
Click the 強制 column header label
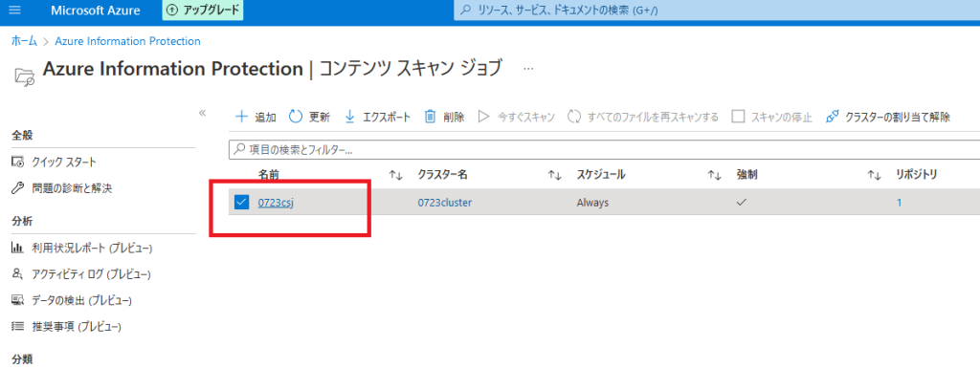click(x=746, y=176)
